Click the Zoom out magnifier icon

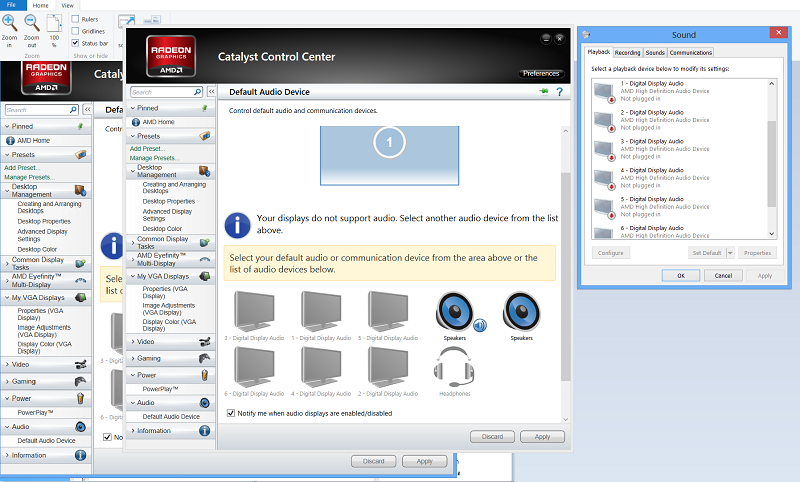[32, 23]
